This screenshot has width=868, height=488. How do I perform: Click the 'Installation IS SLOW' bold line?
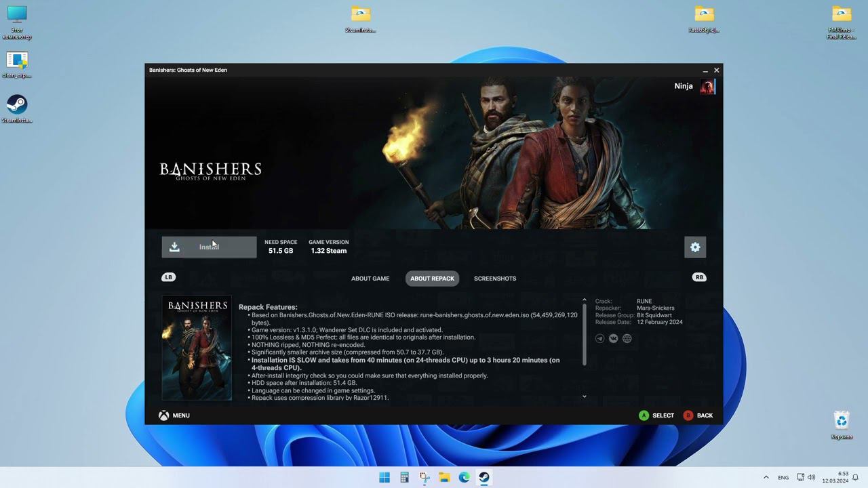click(x=406, y=364)
